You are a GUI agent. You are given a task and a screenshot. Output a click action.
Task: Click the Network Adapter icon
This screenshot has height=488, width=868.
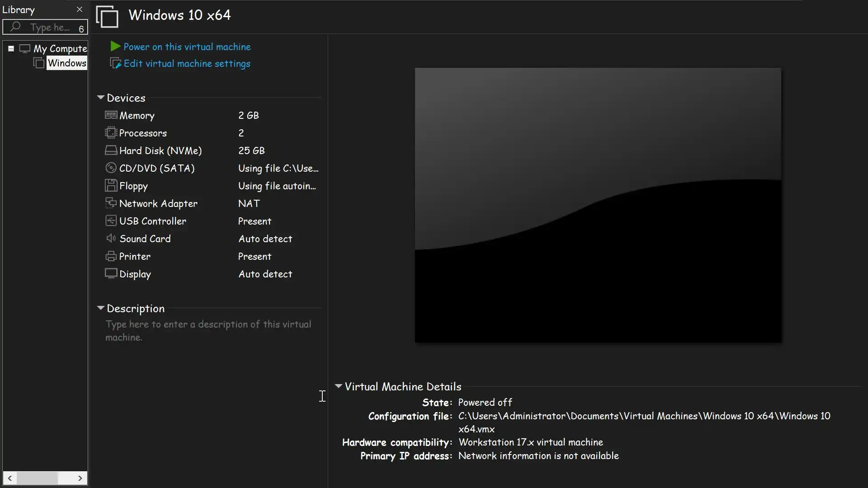click(x=111, y=203)
